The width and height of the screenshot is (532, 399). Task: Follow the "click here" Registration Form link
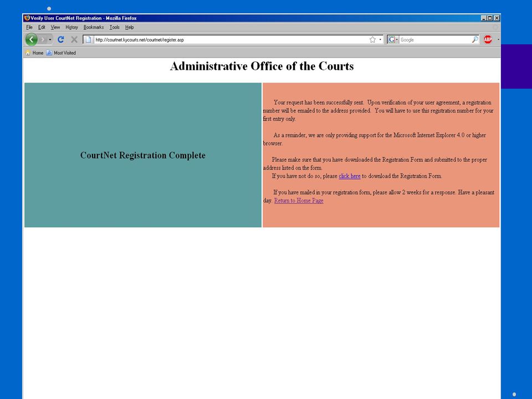click(x=350, y=176)
